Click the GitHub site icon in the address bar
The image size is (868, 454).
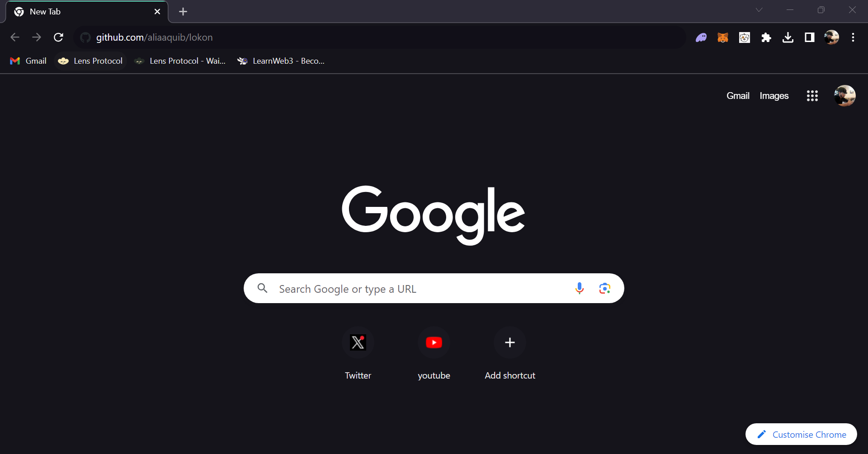pyautogui.click(x=85, y=37)
